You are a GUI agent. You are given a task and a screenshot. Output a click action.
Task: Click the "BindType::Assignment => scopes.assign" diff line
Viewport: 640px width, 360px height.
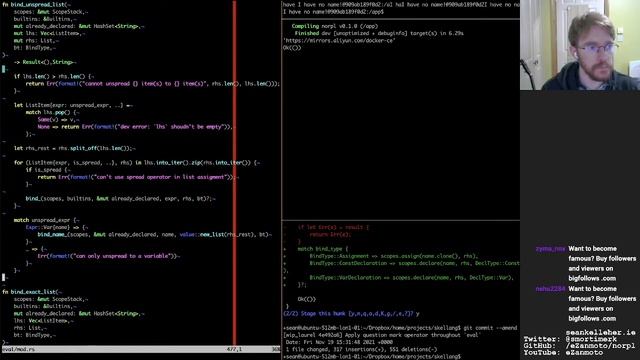click(394, 256)
